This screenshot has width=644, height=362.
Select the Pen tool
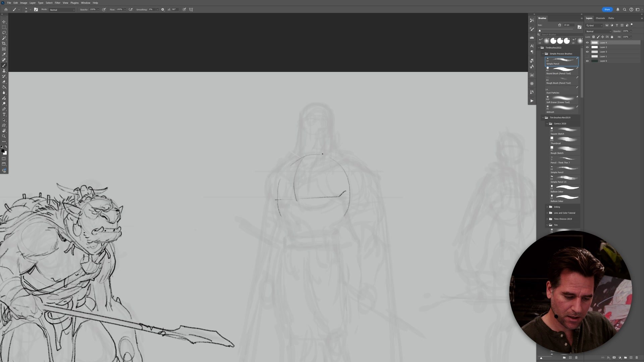point(4,109)
